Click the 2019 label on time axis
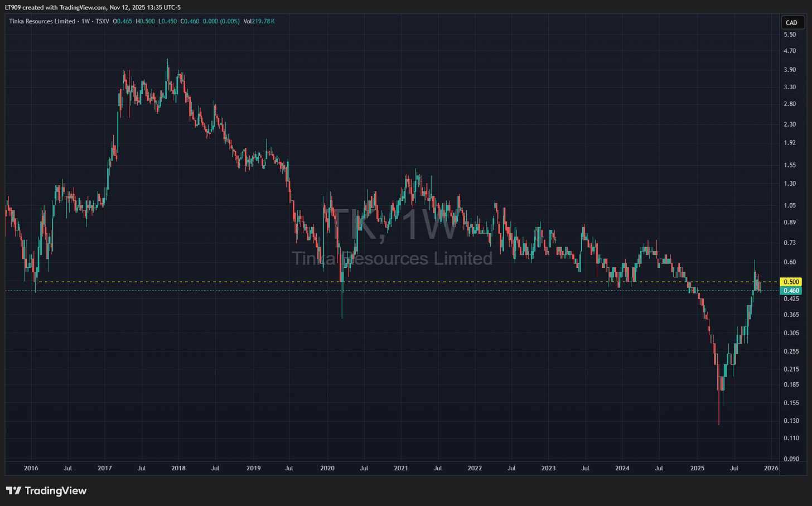 [x=253, y=468]
